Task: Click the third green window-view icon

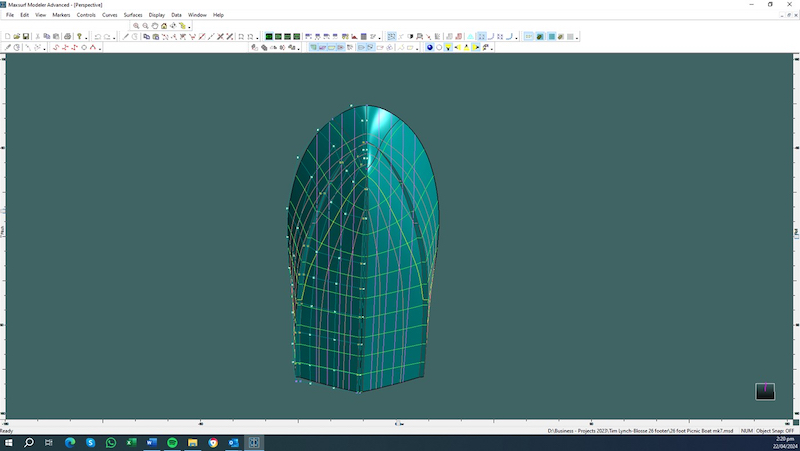Action: 287,37
